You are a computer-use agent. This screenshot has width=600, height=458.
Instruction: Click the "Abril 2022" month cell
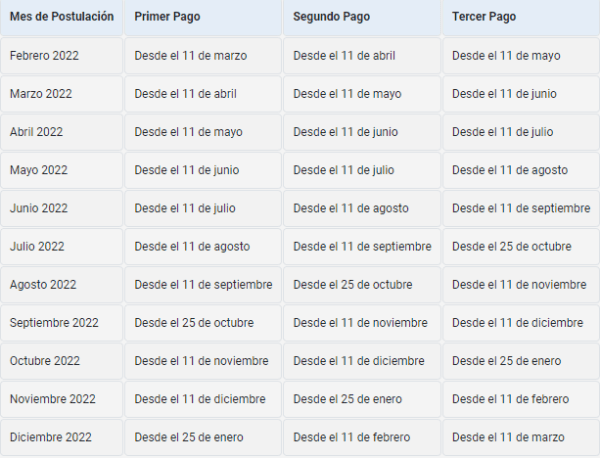[36, 131]
